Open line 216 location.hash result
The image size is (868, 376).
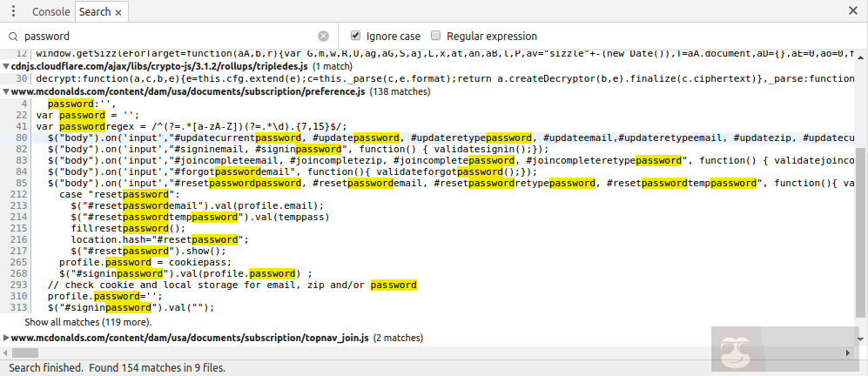160,239
